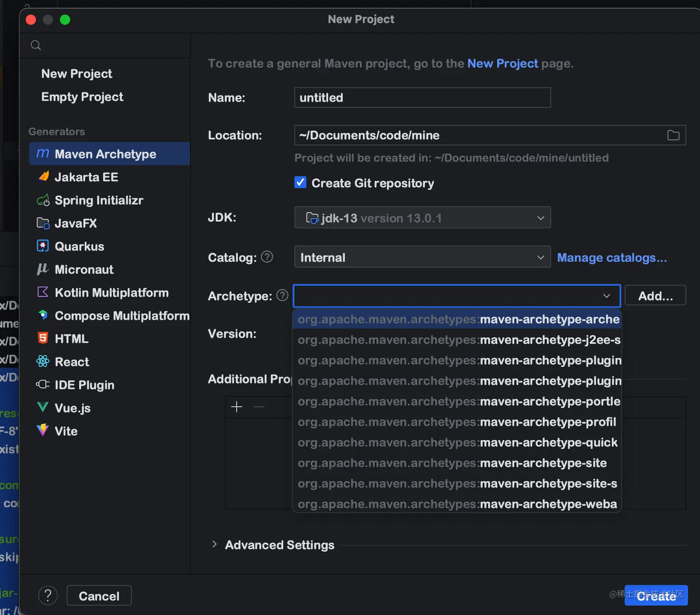Follow the New Project page link
Image resolution: width=700 pixels, height=615 pixels.
click(x=502, y=63)
